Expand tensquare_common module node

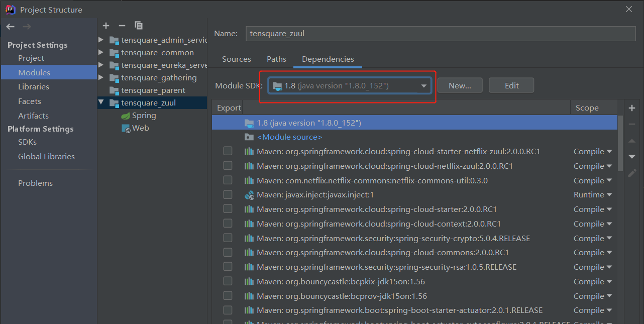click(101, 52)
